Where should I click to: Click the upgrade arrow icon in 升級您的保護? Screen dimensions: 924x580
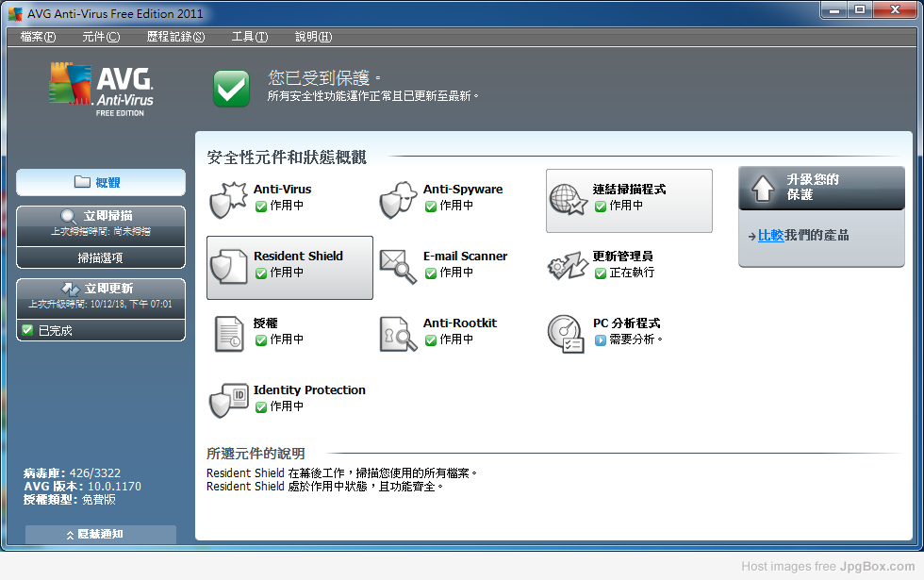[763, 188]
